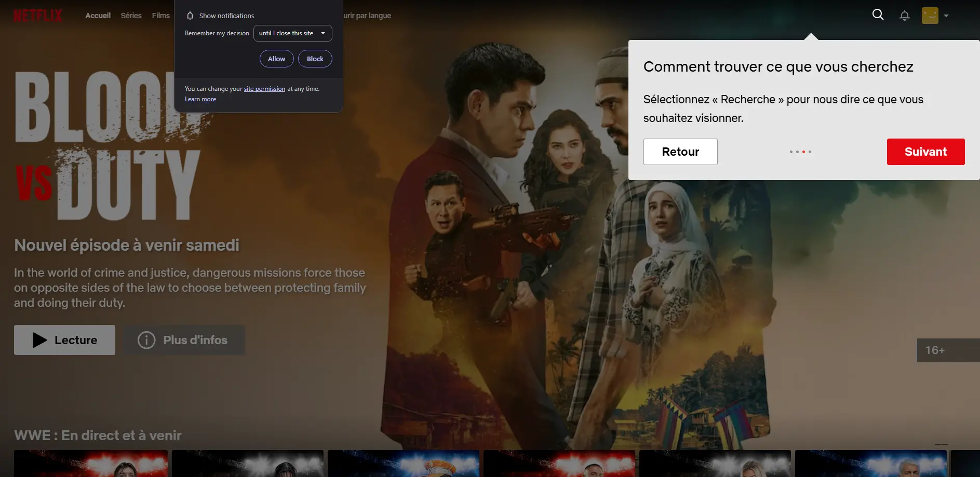Click the Comment trouver ce que vous cherchez heading
Viewport: 980px width, 477px height.
[x=778, y=66]
